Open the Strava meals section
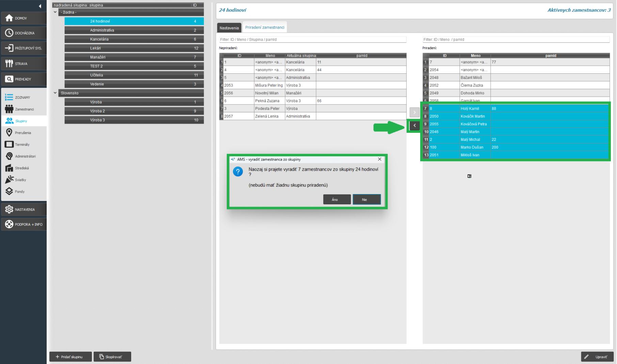 pos(23,64)
